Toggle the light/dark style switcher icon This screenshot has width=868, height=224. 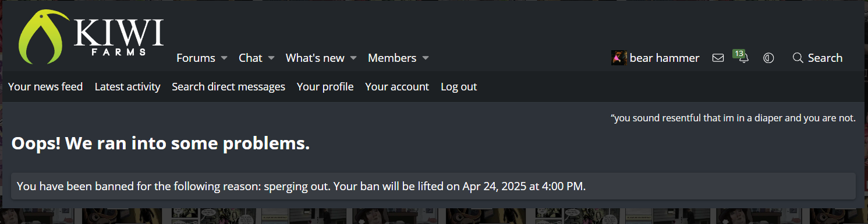point(768,58)
